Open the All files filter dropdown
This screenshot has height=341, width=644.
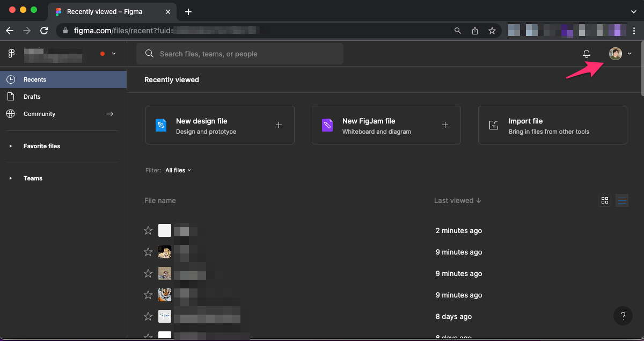(178, 170)
